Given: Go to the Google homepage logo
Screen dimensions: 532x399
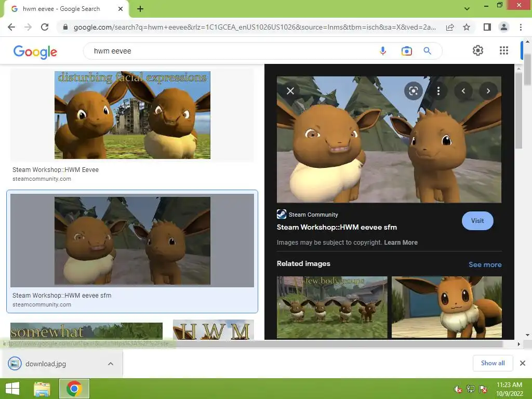Looking at the screenshot, I should [35, 51].
